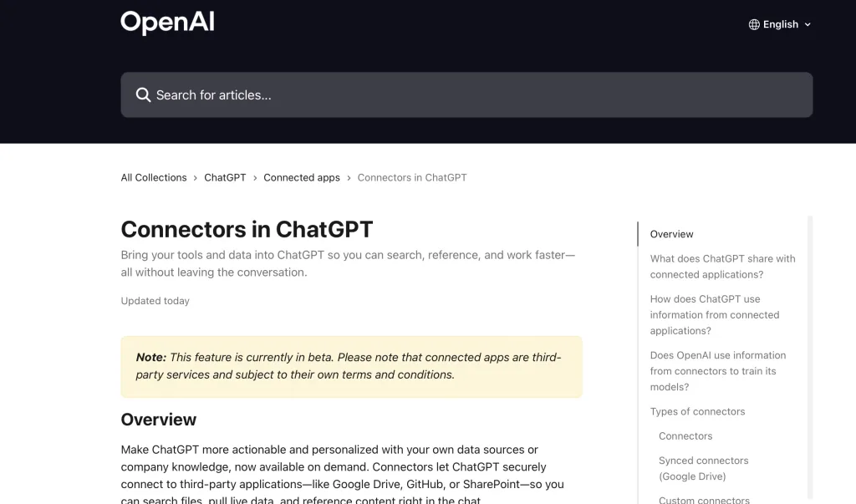This screenshot has height=504, width=856.
Task: Click the globe language icon
Action: (754, 24)
